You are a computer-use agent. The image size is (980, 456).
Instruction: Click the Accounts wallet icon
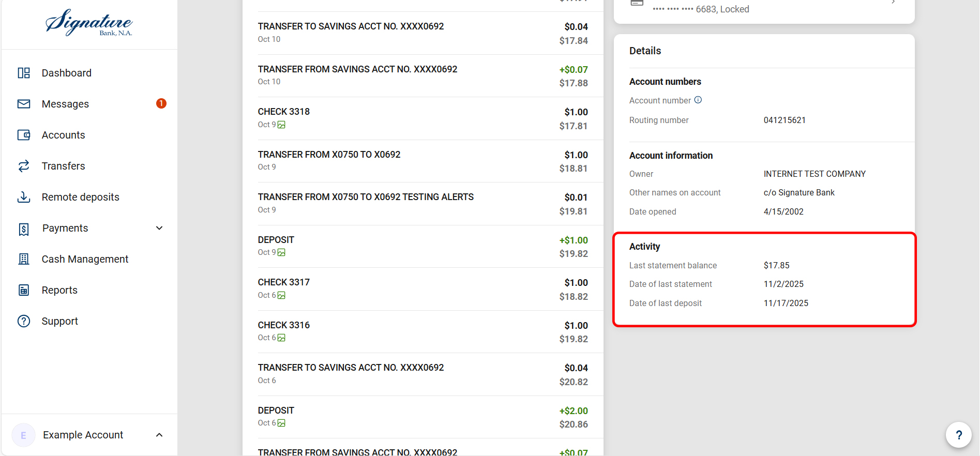click(24, 135)
